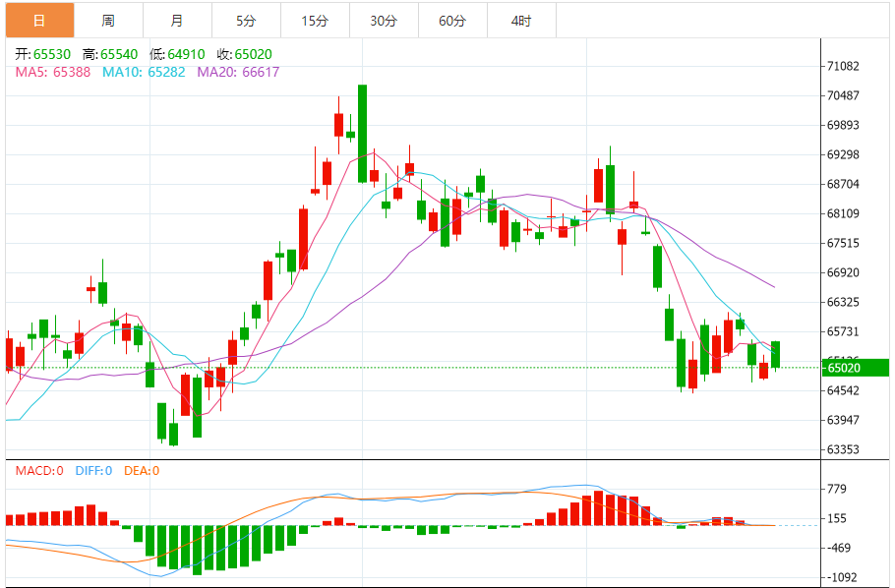
Task: Click the 64542 price axis label
Action: 843,391
